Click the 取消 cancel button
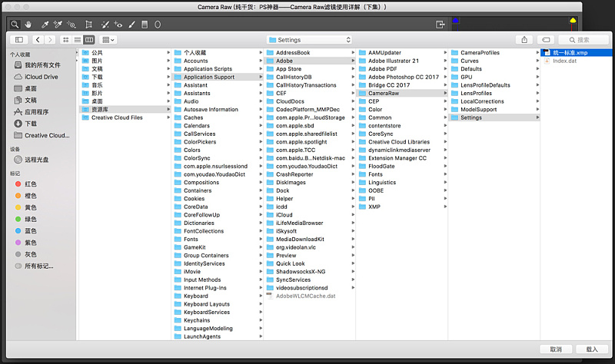This screenshot has height=364, width=615. [556, 349]
